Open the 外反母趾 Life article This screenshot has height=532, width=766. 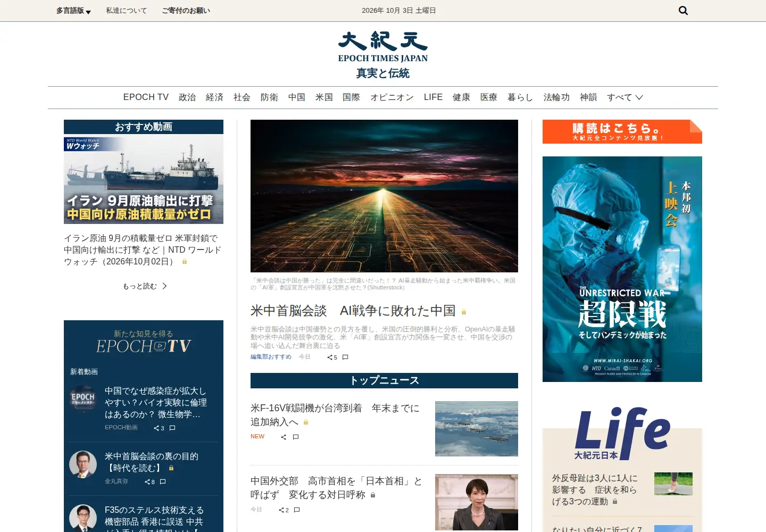pos(595,489)
